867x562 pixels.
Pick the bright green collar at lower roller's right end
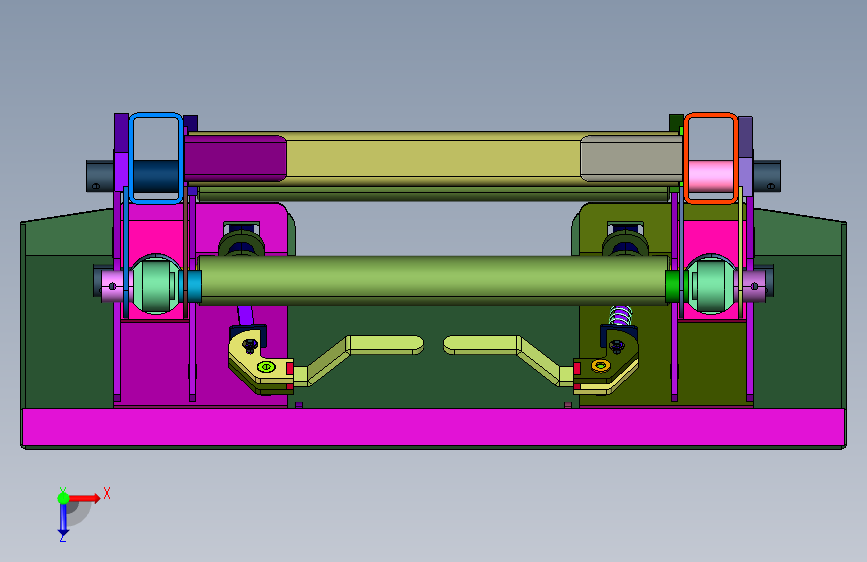pos(672,286)
